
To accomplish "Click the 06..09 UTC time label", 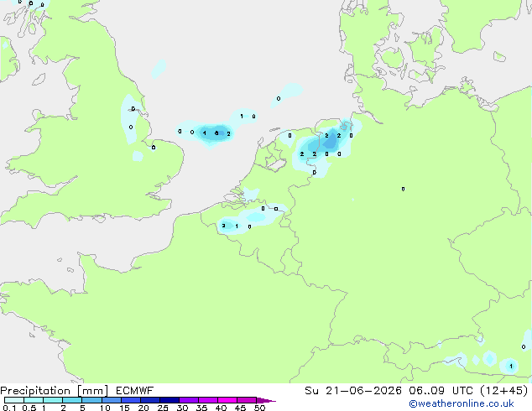I will tap(441, 391).
